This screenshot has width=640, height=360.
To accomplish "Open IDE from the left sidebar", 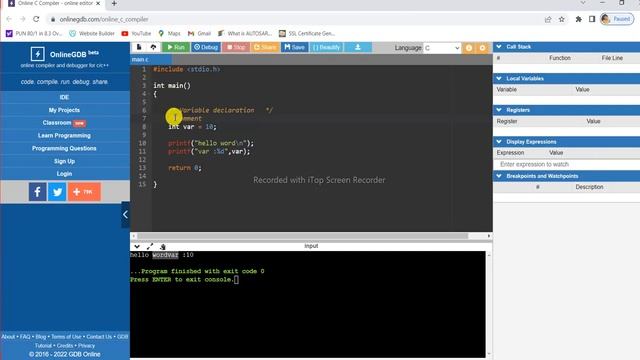I will tap(64, 97).
